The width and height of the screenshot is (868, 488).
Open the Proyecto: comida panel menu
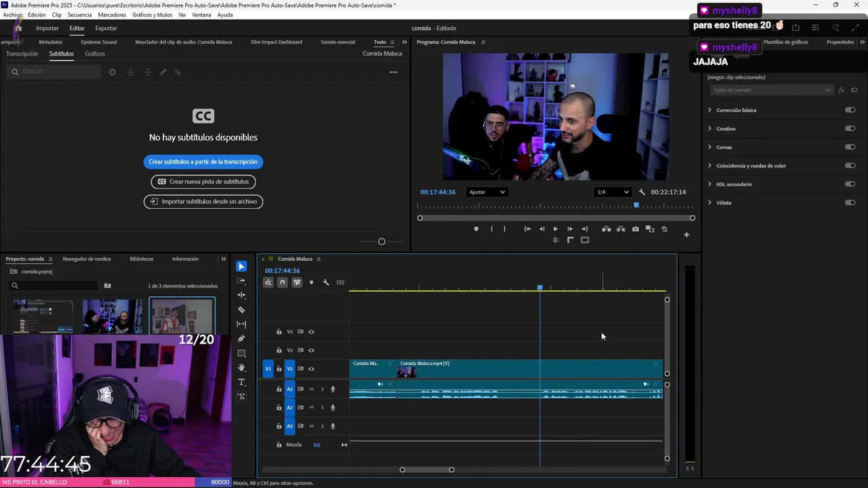(50, 259)
